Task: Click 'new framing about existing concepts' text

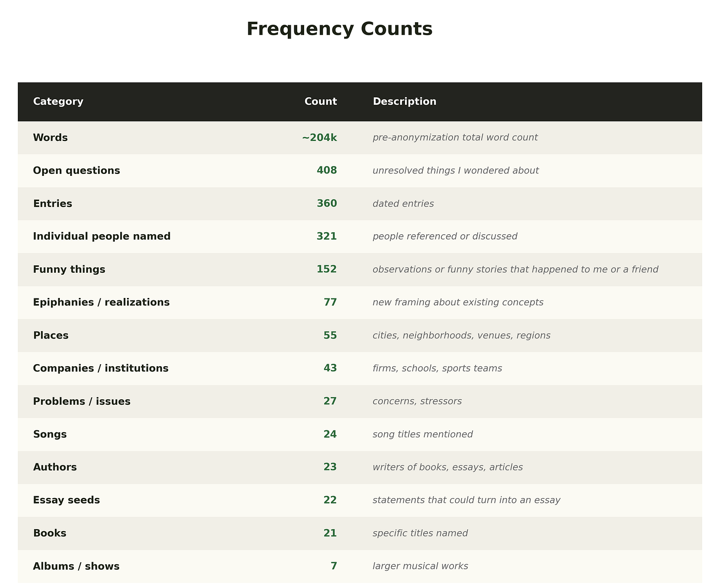Action: (458, 302)
